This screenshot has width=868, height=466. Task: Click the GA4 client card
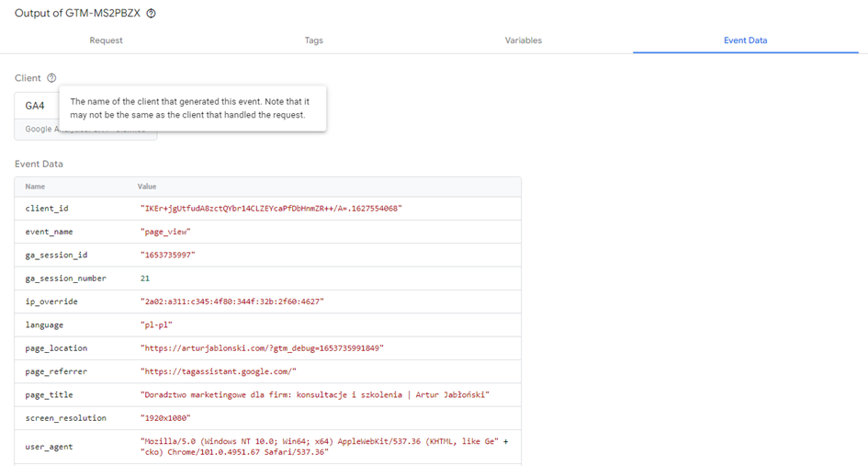click(x=35, y=107)
